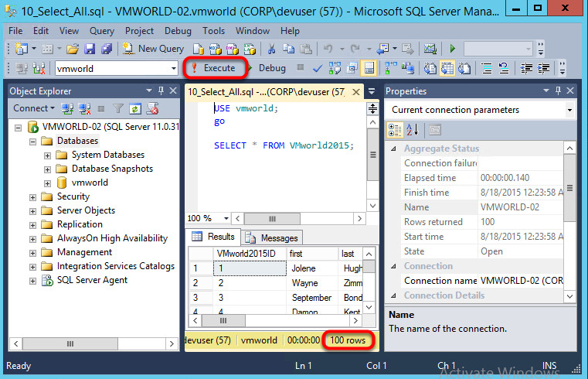Click the New Project toolbar icon
Viewport: 588px width, 379px height.
point(22,49)
